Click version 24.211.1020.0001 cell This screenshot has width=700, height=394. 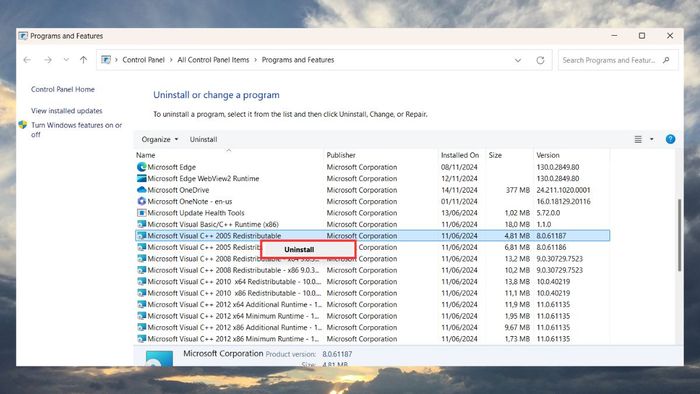563,190
